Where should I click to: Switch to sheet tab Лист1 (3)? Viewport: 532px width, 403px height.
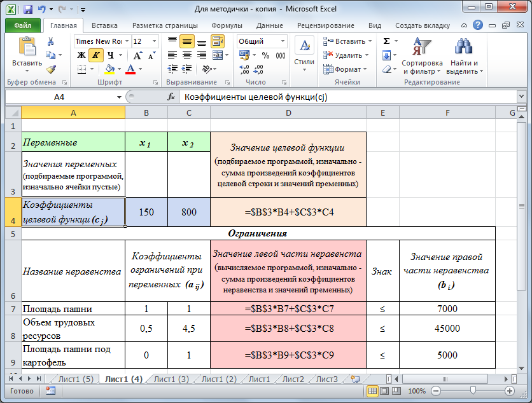coord(171,379)
